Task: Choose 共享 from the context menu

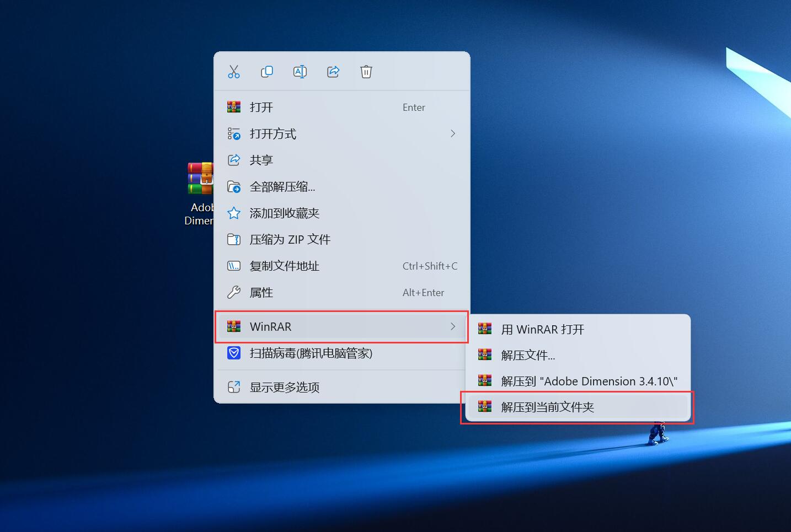Action: pyautogui.click(x=261, y=160)
